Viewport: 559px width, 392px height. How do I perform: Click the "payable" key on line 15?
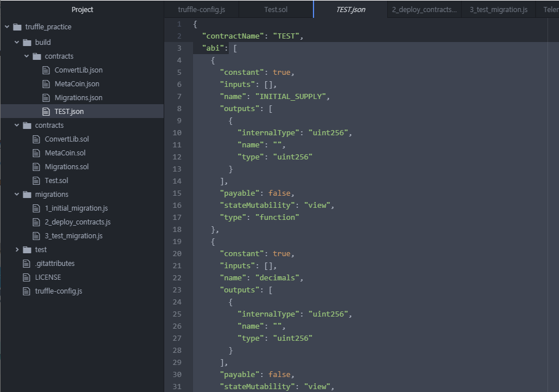[240, 193]
